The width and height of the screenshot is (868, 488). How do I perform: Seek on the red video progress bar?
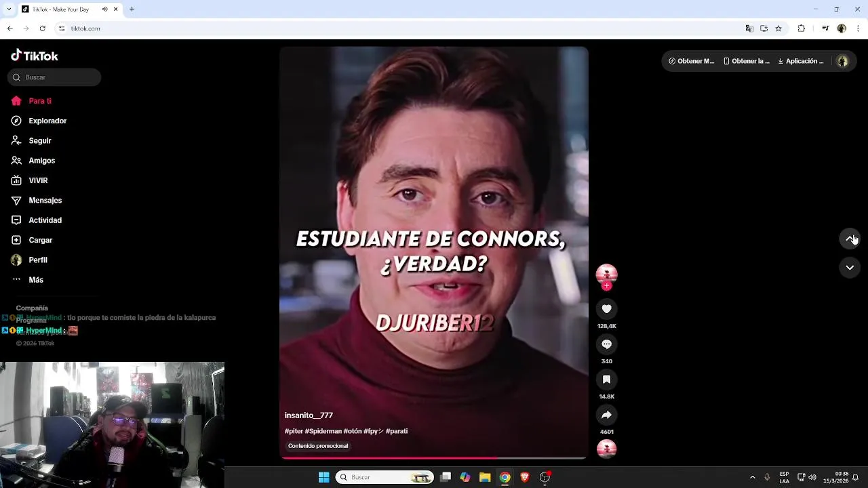point(434,458)
